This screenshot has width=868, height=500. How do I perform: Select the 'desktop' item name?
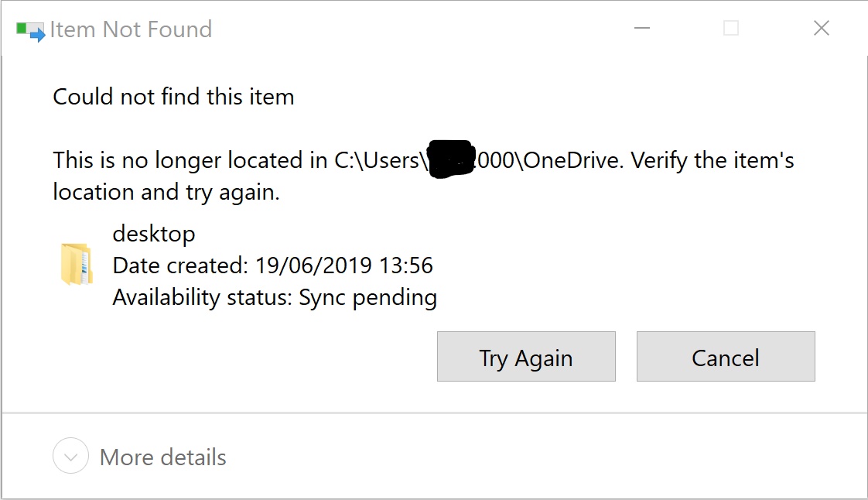tap(153, 234)
